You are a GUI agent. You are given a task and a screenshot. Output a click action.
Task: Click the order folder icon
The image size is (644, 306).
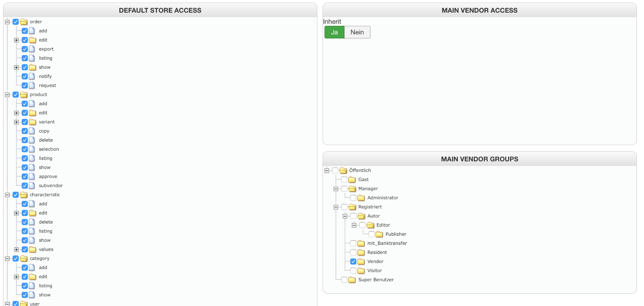23,22
